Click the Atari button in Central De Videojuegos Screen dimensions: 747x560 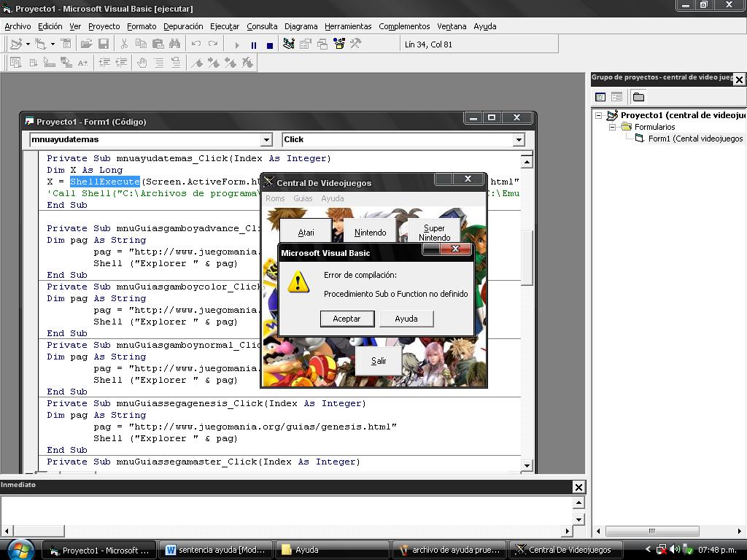coord(306,232)
